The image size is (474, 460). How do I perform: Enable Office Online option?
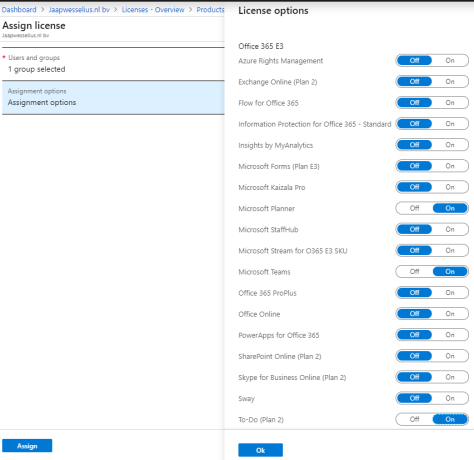point(450,314)
